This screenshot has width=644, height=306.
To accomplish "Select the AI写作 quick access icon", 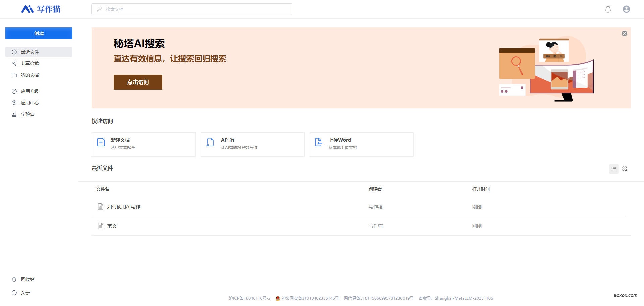I will point(210,142).
